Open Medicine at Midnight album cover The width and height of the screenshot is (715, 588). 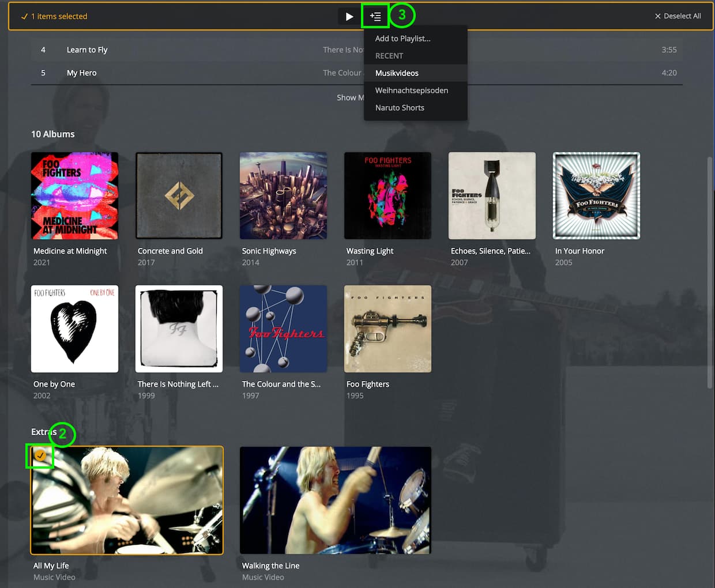74,195
